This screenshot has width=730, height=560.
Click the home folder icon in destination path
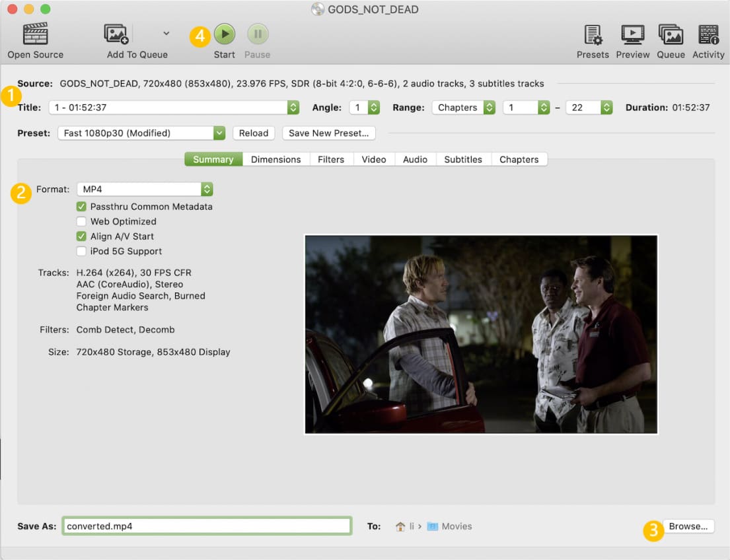click(x=400, y=526)
